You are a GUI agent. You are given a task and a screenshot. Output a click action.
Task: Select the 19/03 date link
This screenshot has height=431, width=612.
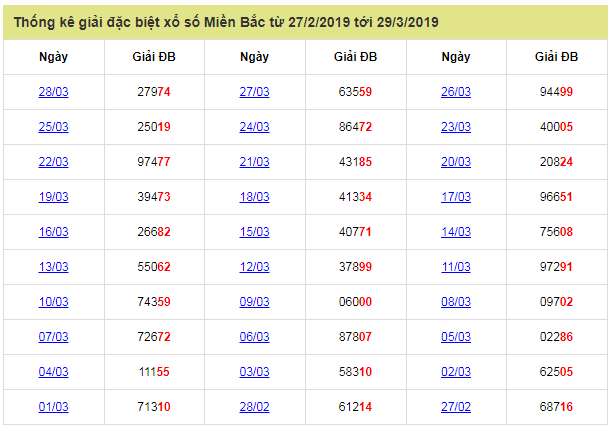[53, 197]
